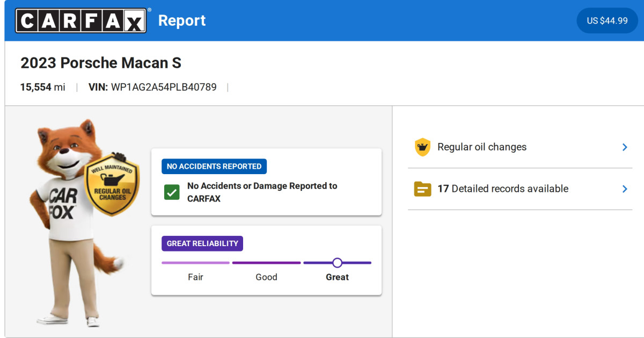Select the Fair reliability segment
Screen dimensions: 644x338
pyautogui.click(x=195, y=263)
